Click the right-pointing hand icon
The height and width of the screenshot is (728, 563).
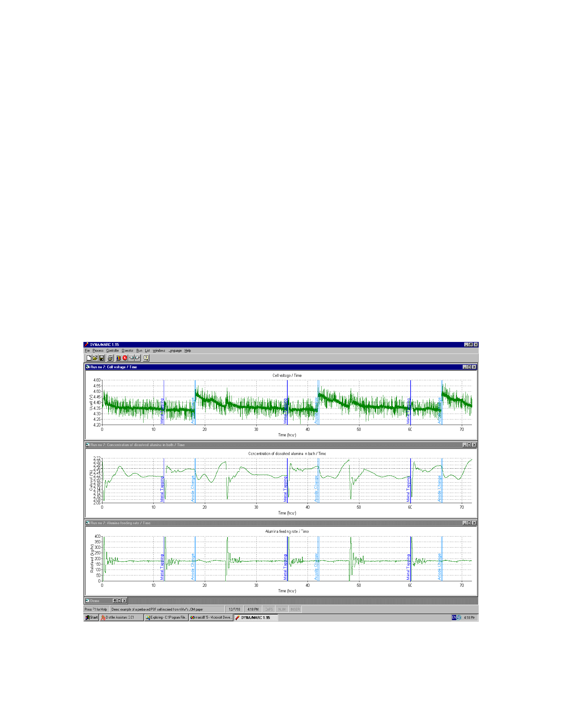[x=137, y=358]
